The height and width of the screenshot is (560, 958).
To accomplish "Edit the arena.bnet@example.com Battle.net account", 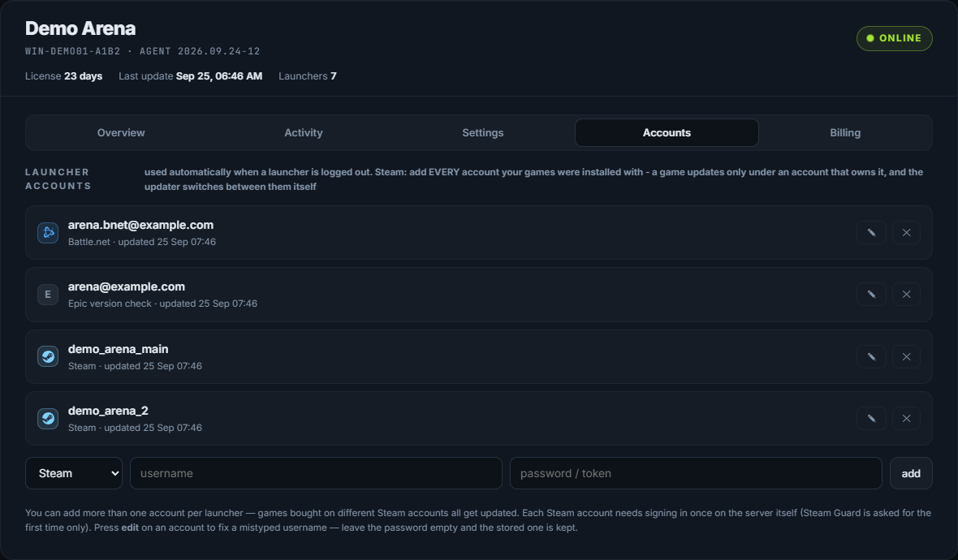I will [x=871, y=233].
